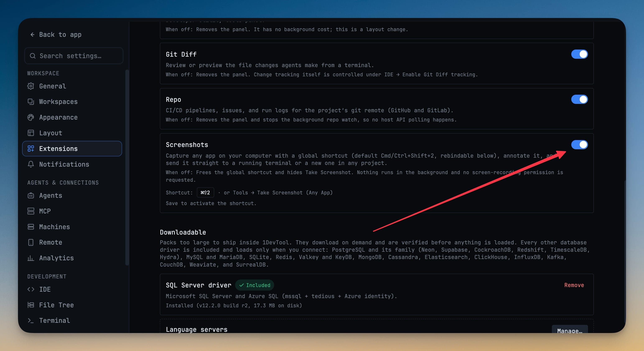This screenshot has height=351, width=644.
Task: Open the Agents settings page
Action: [72, 195]
